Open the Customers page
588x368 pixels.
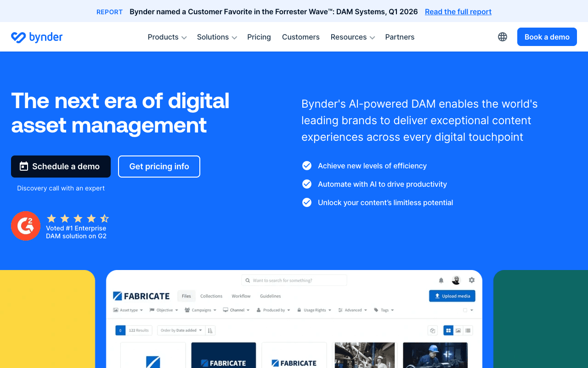[301, 37]
